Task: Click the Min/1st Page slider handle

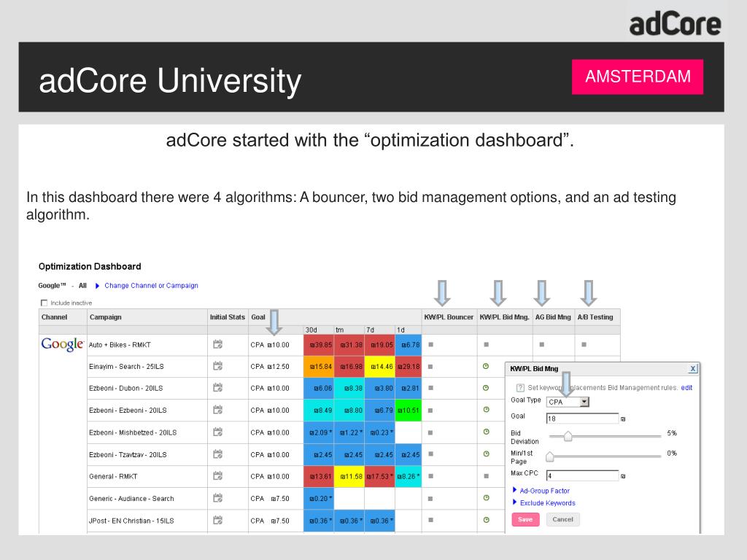Action: click(x=550, y=456)
